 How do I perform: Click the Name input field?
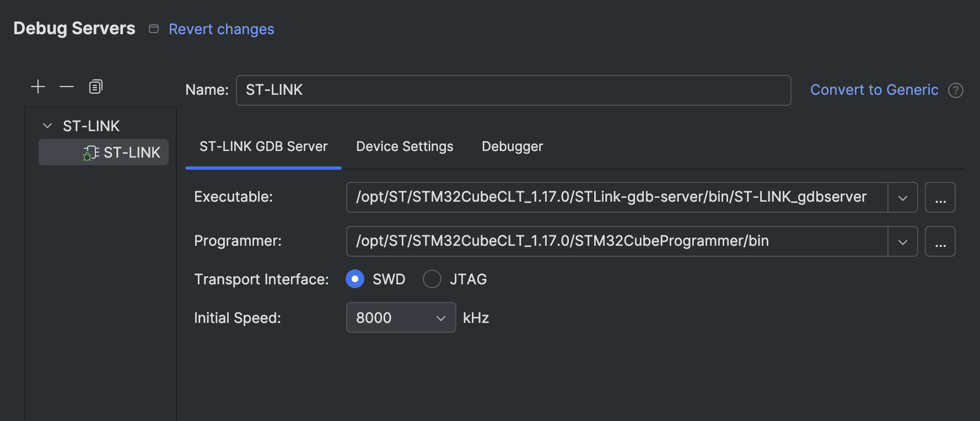pyautogui.click(x=514, y=90)
